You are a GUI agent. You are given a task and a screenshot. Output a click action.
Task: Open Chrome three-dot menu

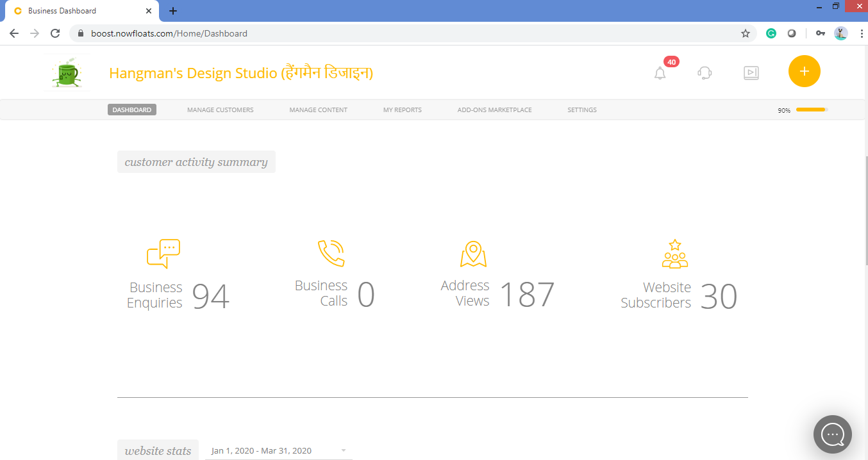861,33
